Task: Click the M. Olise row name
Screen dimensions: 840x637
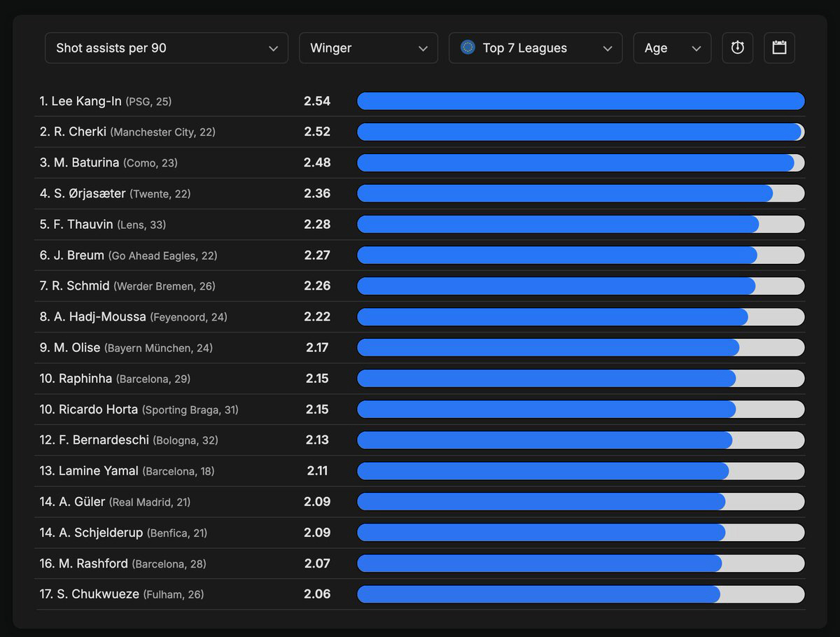Action: (77, 348)
